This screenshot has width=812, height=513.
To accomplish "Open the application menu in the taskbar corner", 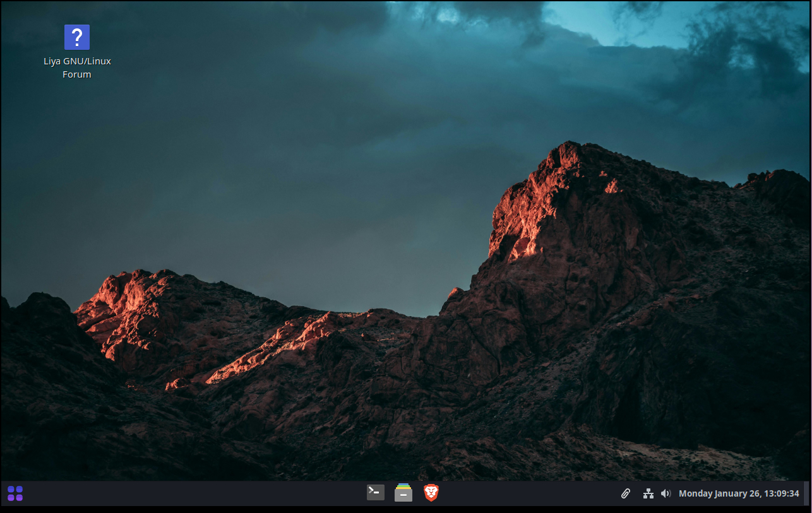I will (14, 493).
